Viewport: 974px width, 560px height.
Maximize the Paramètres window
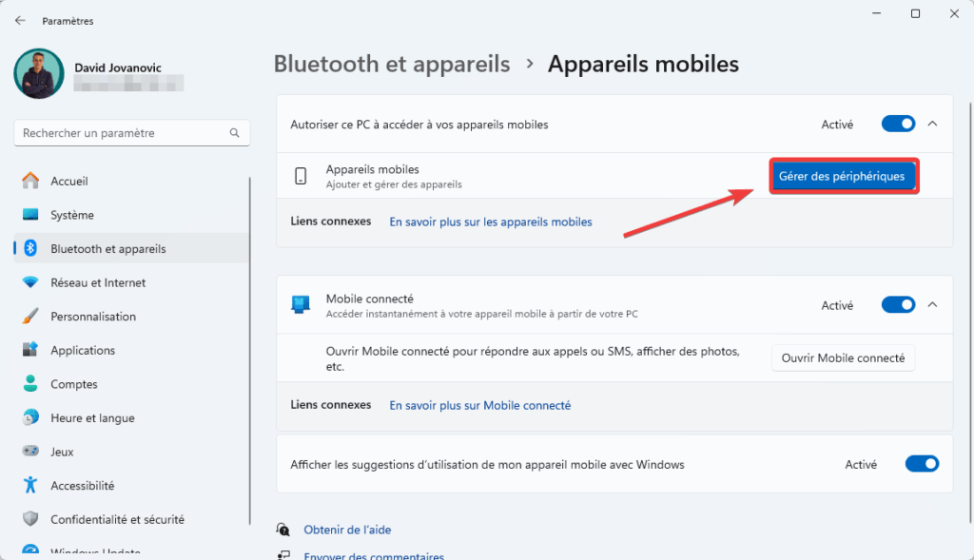pyautogui.click(x=916, y=13)
